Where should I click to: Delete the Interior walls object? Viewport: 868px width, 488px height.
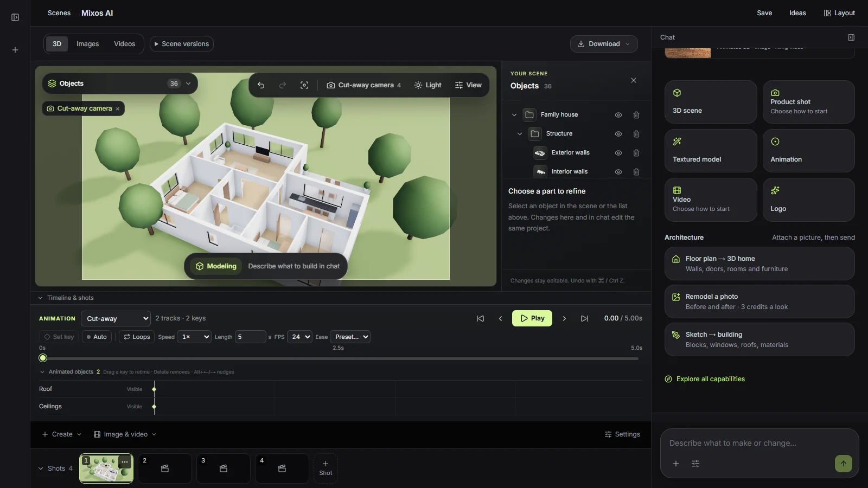636,172
